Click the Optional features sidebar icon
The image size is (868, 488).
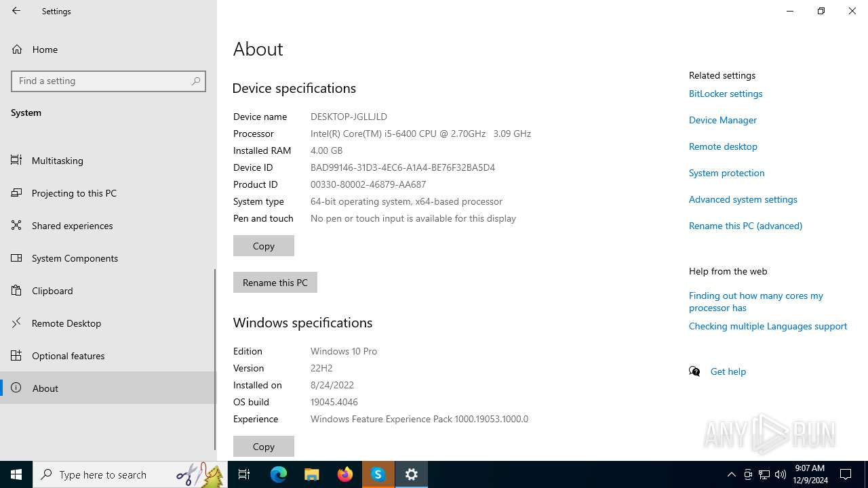16,355
